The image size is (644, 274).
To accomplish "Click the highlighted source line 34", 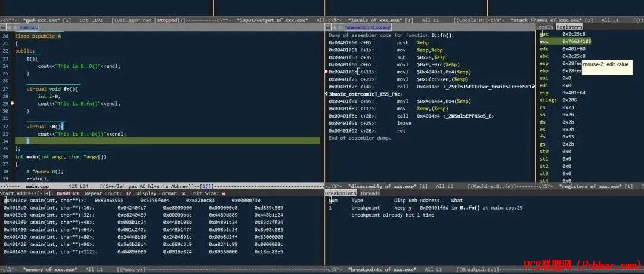I will coord(168,141).
